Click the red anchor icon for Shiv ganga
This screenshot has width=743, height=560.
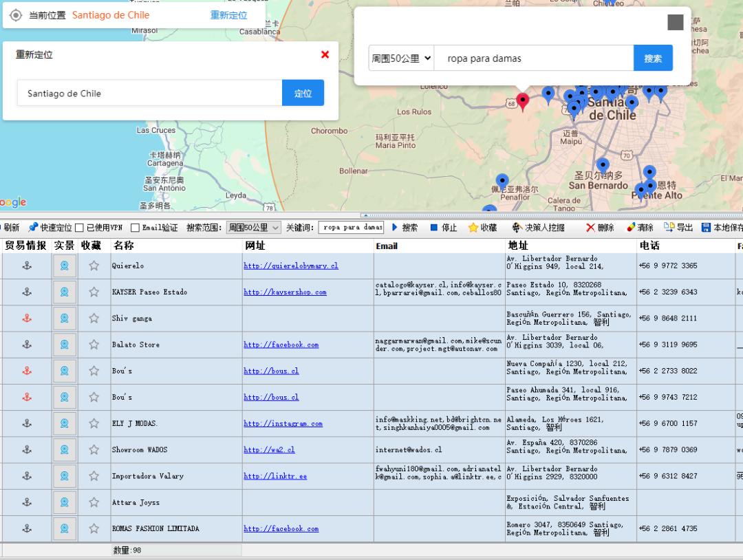click(x=27, y=319)
